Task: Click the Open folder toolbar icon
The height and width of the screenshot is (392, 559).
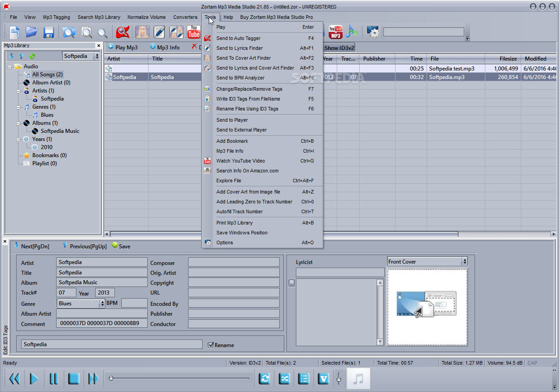Action: coord(32,32)
